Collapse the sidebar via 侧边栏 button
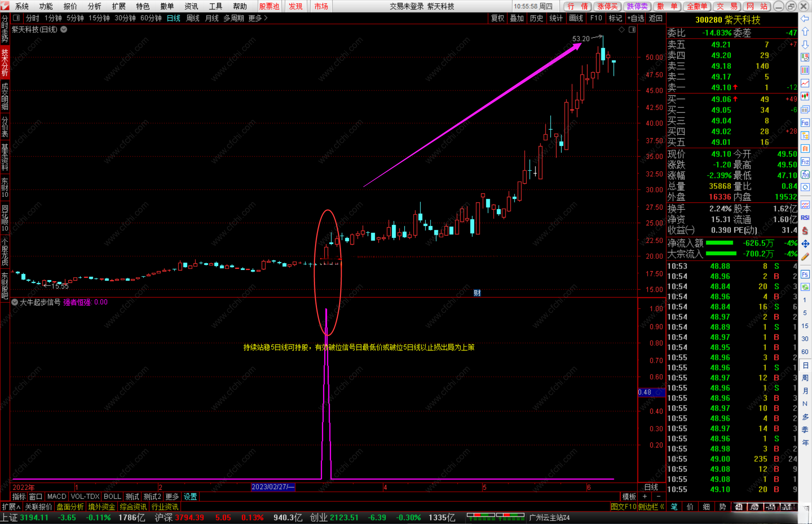812x524 pixels. click(x=651, y=507)
